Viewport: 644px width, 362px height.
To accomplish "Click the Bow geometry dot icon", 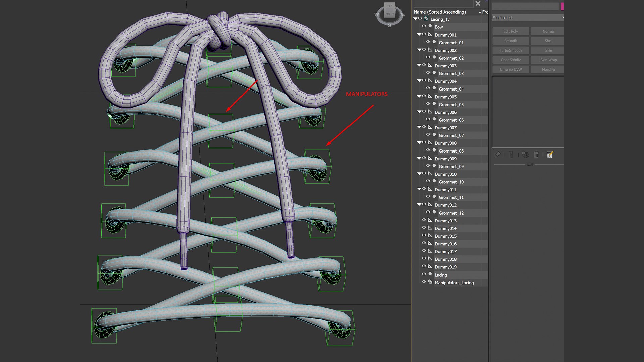I will coord(430,26).
